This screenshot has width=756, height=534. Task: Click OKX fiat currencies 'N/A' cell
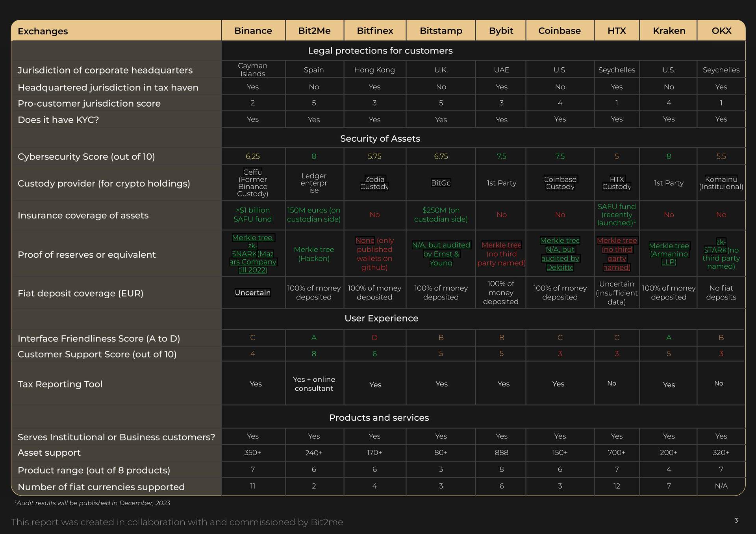tap(721, 486)
